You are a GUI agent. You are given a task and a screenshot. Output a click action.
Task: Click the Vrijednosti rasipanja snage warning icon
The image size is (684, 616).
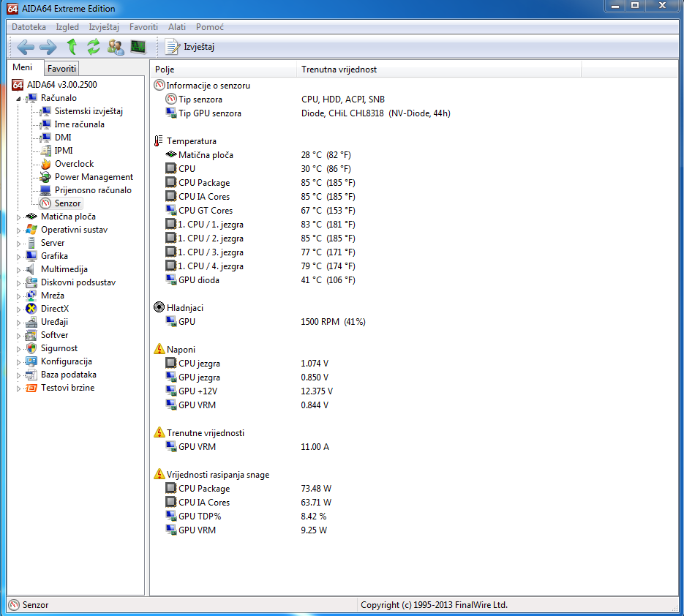pyautogui.click(x=159, y=474)
